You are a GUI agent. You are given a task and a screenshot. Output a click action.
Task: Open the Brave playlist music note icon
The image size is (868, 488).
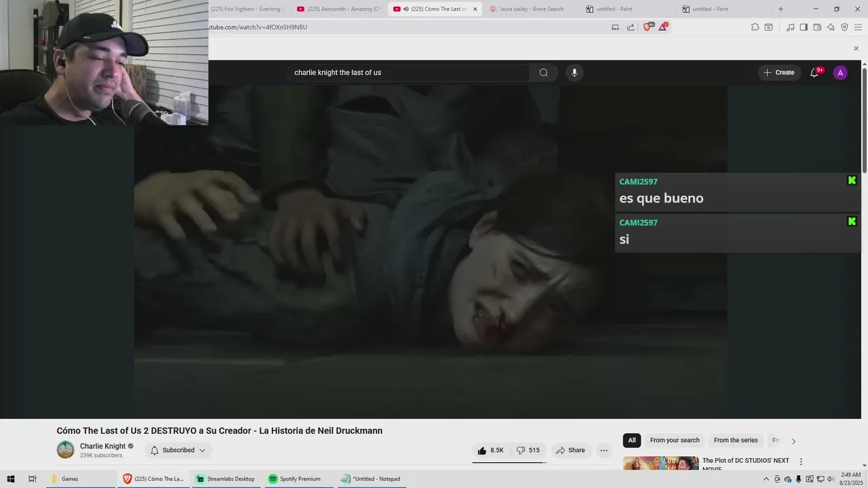pos(790,27)
